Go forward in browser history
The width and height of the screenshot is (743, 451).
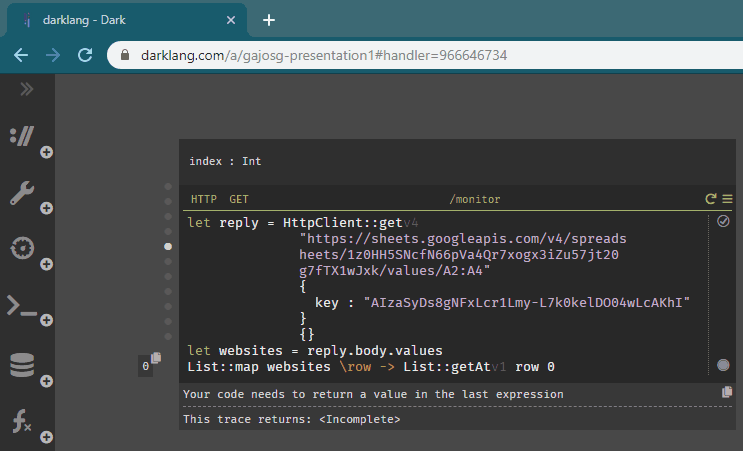point(53,55)
